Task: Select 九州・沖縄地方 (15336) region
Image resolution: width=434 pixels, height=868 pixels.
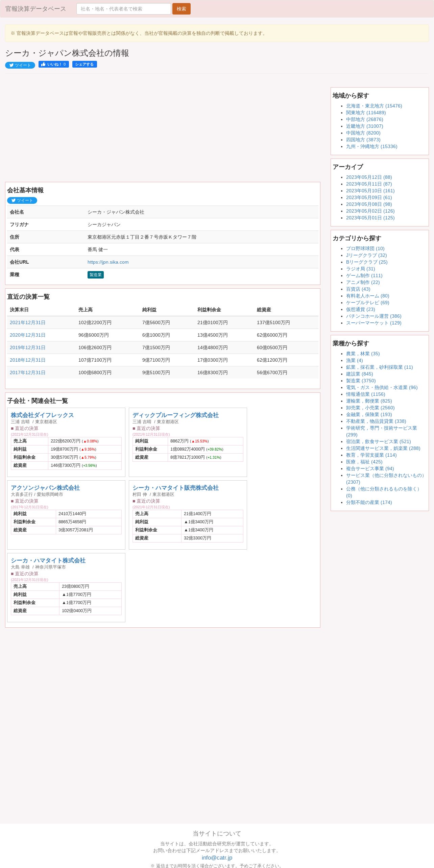Action: point(371,146)
